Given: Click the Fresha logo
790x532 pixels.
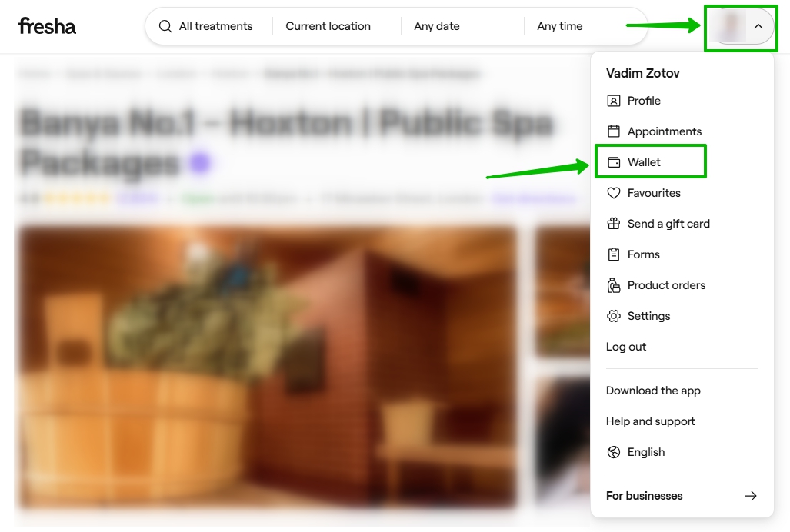Looking at the screenshot, I should click(47, 26).
